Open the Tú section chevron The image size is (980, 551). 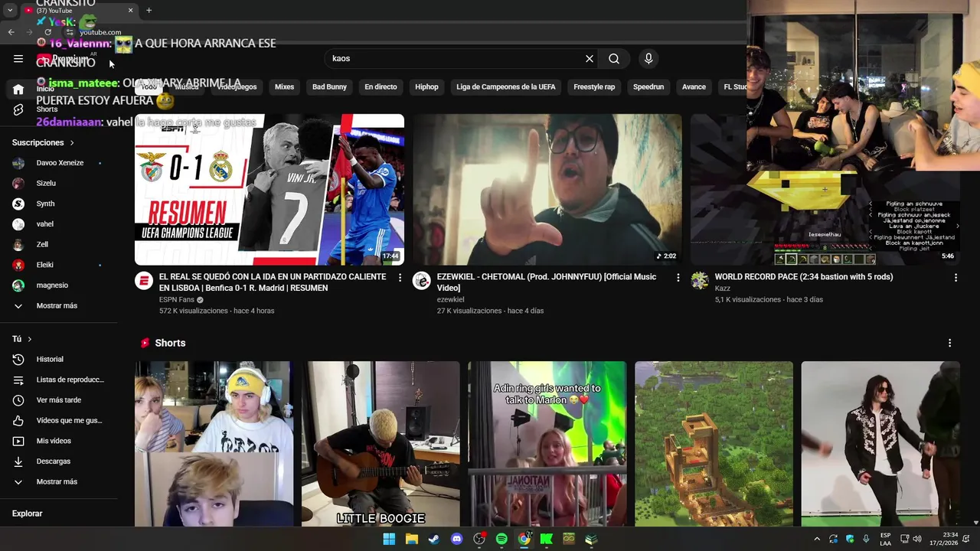coord(30,339)
